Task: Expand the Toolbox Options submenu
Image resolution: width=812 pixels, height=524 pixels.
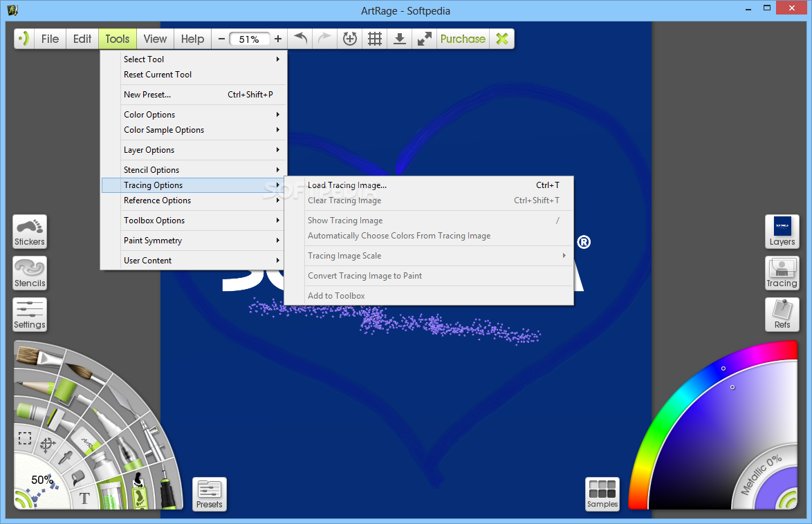Action: (x=194, y=221)
